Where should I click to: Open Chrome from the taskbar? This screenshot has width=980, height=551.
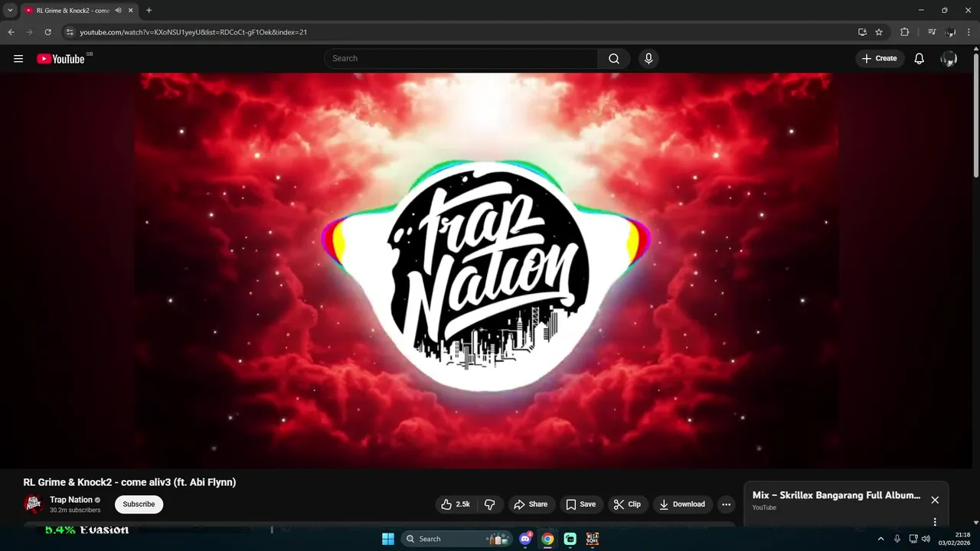pyautogui.click(x=547, y=539)
